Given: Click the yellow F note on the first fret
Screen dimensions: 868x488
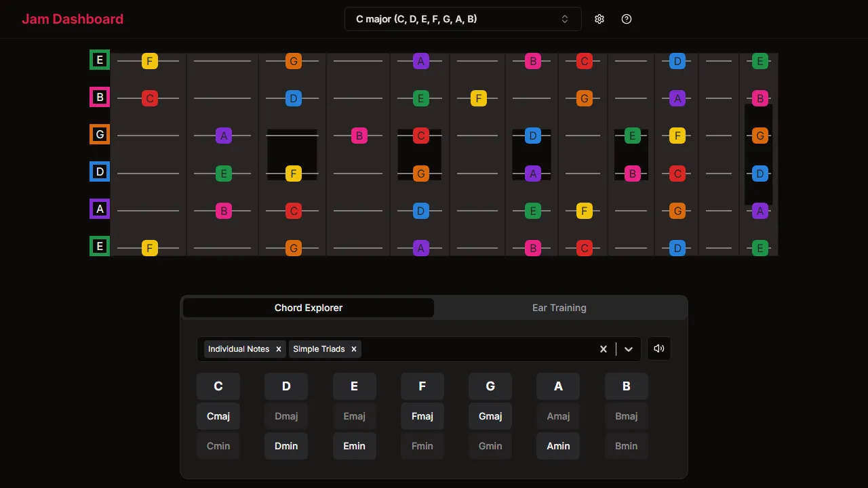Looking at the screenshot, I should pos(149,60).
